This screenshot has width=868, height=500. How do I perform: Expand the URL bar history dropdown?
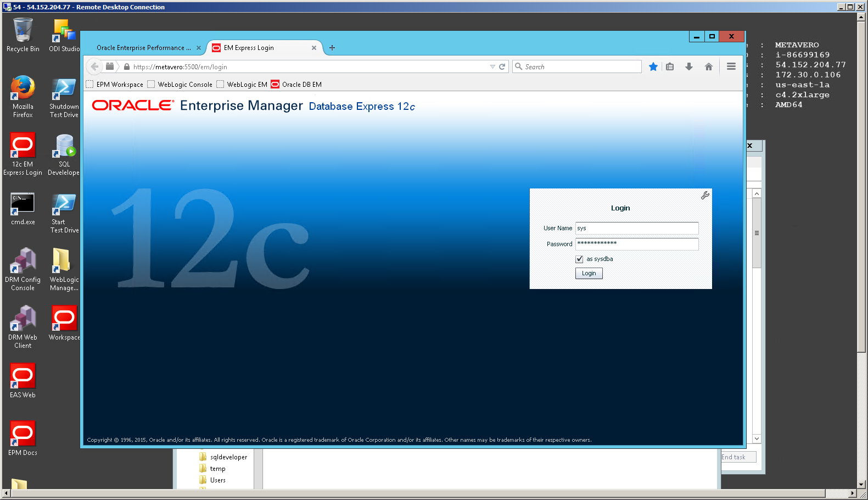[492, 66]
